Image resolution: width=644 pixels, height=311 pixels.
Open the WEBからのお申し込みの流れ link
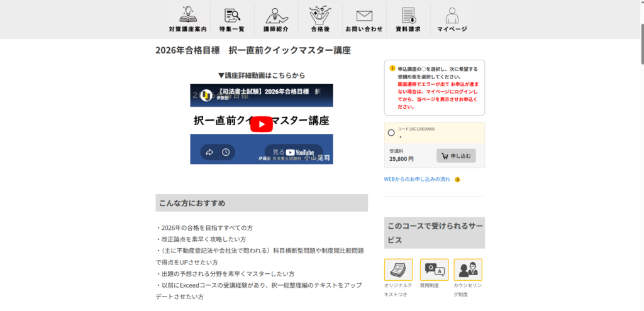pyautogui.click(x=417, y=179)
